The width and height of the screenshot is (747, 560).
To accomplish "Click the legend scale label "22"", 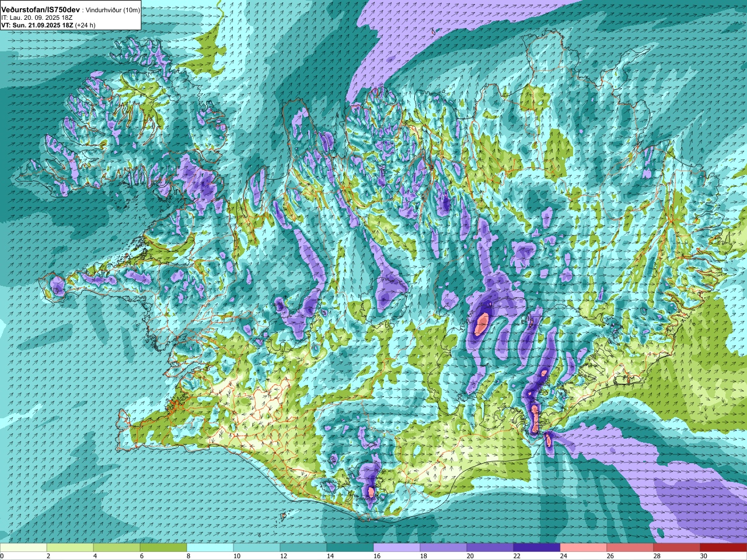I will point(518,556).
